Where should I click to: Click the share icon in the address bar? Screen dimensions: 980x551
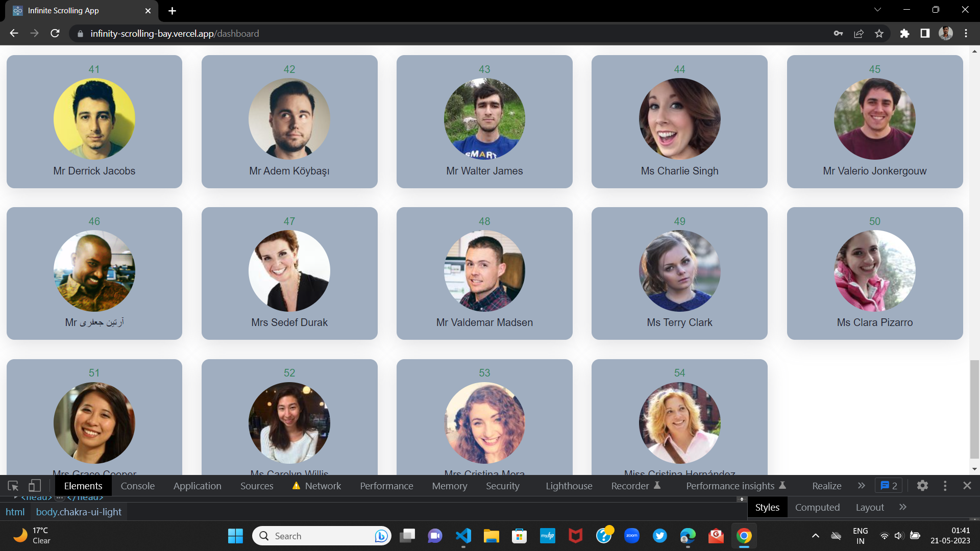click(x=859, y=33)
